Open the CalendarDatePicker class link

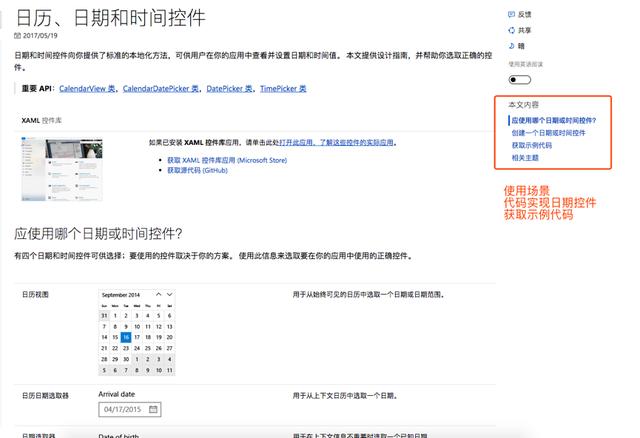point(161,89)
